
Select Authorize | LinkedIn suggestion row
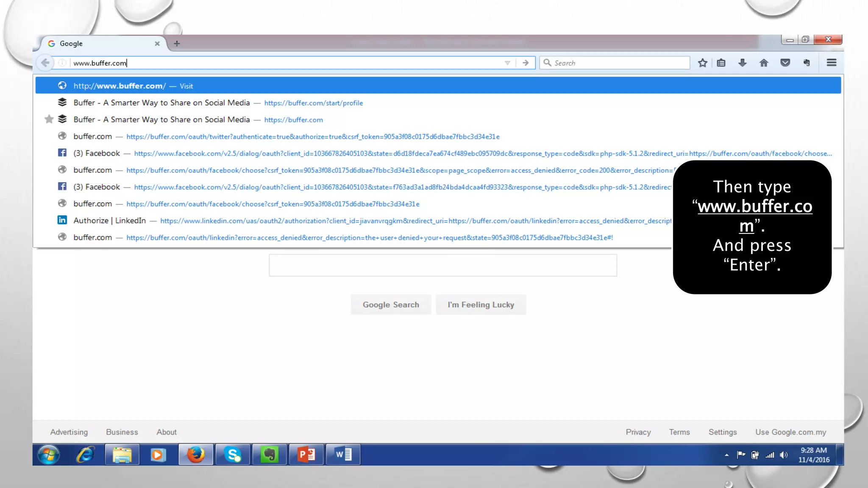(354, 221)
